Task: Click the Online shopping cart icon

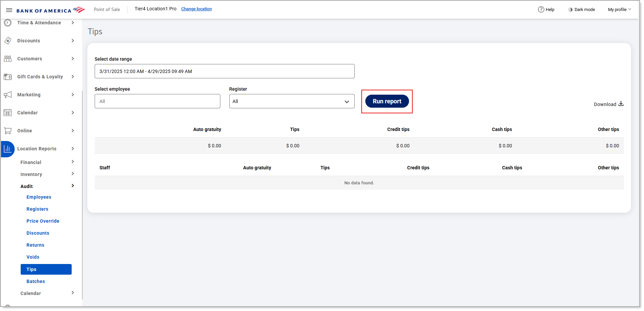Action: tap(8, 131)
